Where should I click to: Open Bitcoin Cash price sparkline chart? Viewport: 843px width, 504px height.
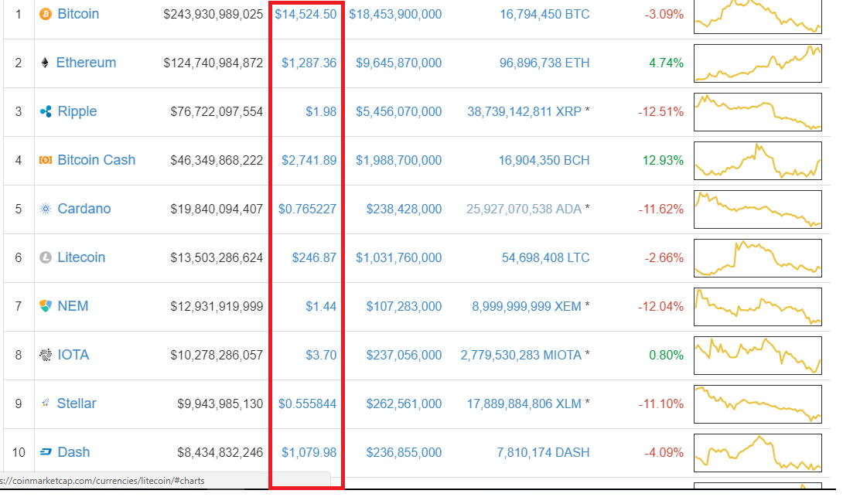[x=758, y=160]
